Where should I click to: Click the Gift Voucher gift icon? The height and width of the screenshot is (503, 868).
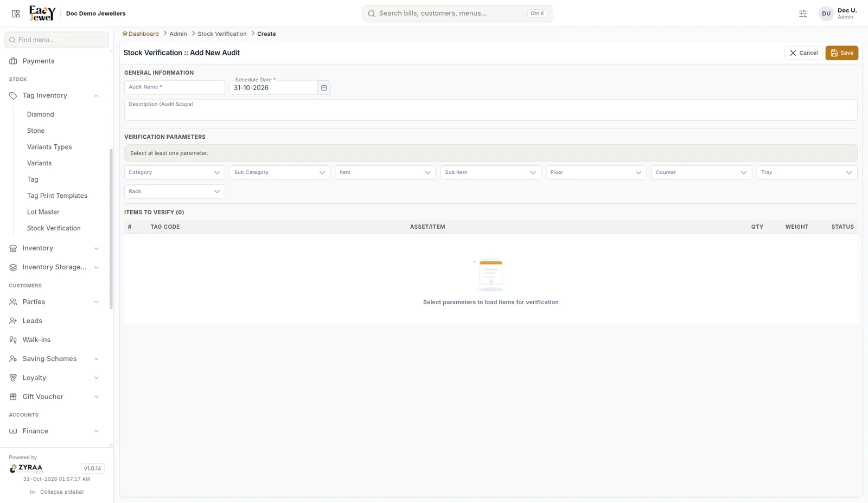click(13, 397)
